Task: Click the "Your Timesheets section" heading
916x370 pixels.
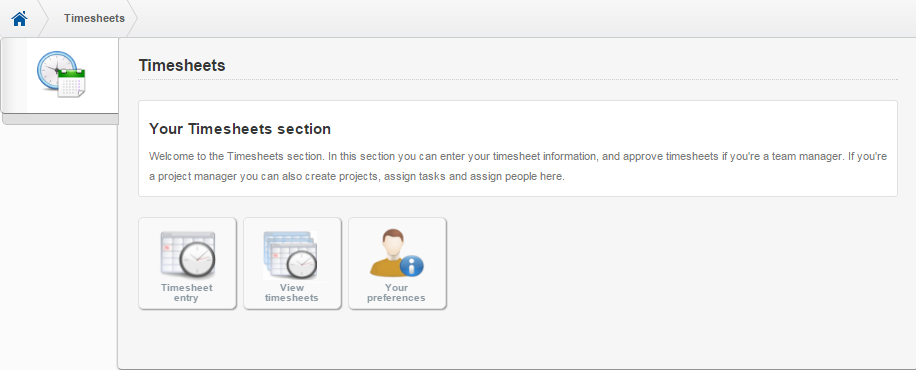Action: (240, 129)
